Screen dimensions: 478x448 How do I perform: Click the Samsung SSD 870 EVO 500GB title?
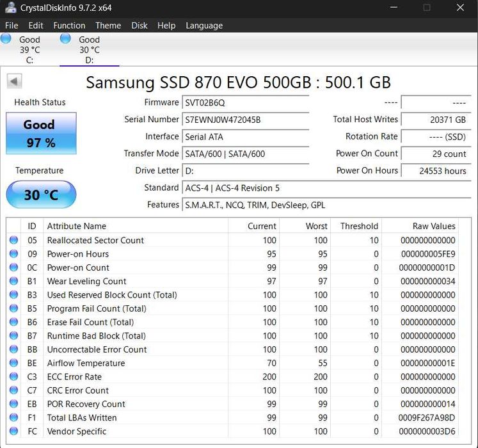click(239, 82)
